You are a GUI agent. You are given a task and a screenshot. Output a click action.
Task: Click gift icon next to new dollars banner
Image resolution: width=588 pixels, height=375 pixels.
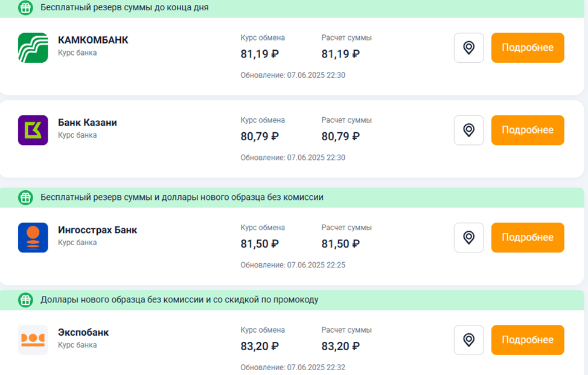pyautogui.click(x=25, y=197)
